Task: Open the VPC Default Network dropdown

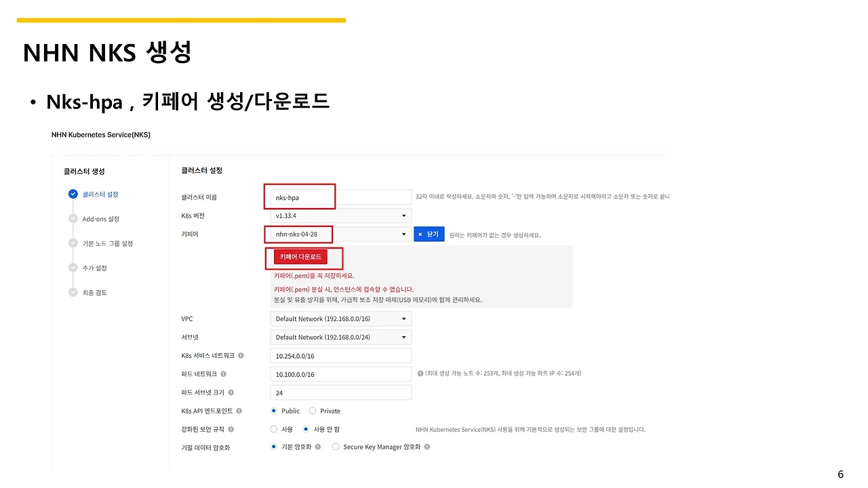Action: pos(341,319)
